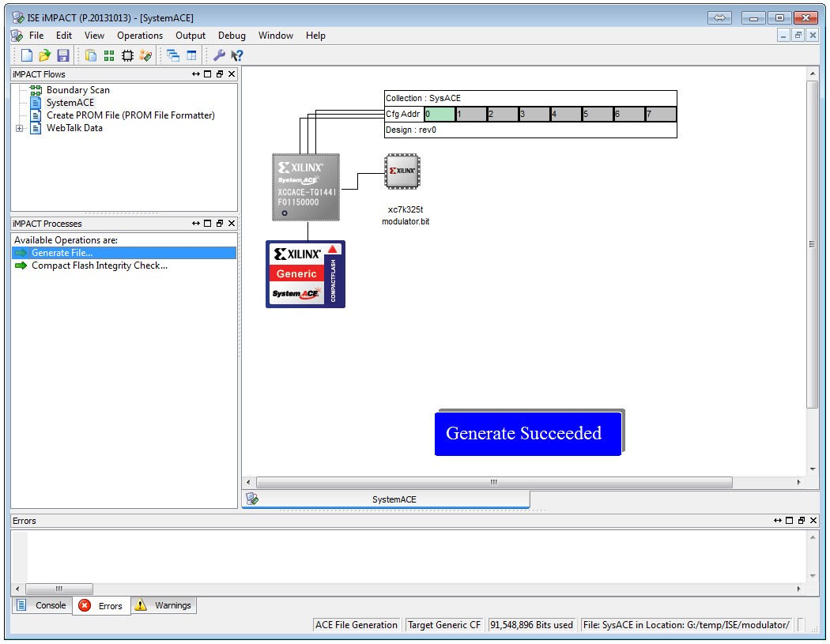Expand the WebTalk Data tree node
This screenshot has height=644, width=830.
pos(20,129)
